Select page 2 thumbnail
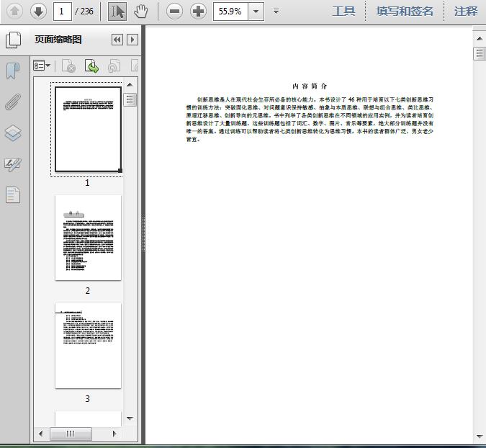This screenshot has height=448, width=486. point(88,238)
